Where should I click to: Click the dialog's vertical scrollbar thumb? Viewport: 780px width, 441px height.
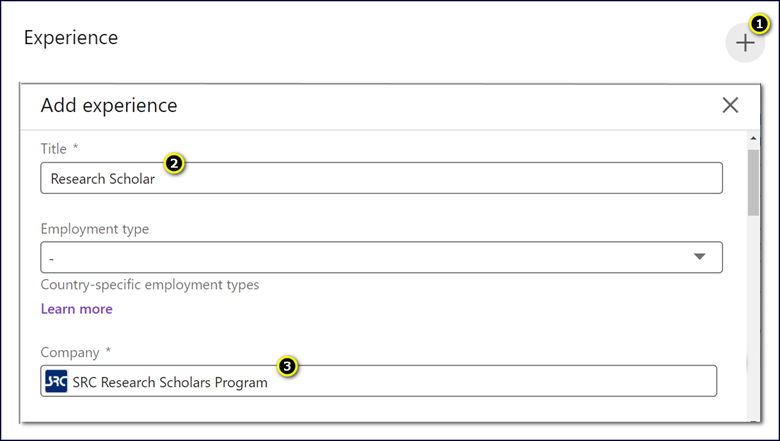pos(753,182)
